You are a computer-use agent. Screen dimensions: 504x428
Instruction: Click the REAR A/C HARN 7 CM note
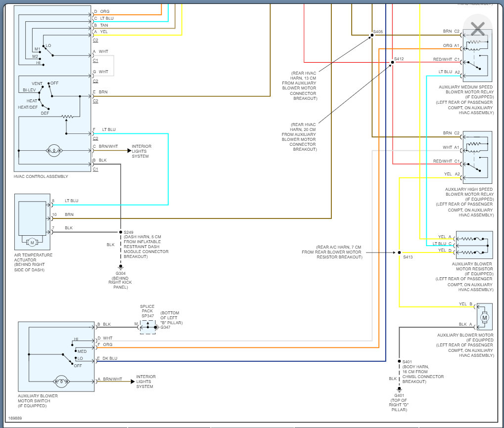click(x=332, y=252)
